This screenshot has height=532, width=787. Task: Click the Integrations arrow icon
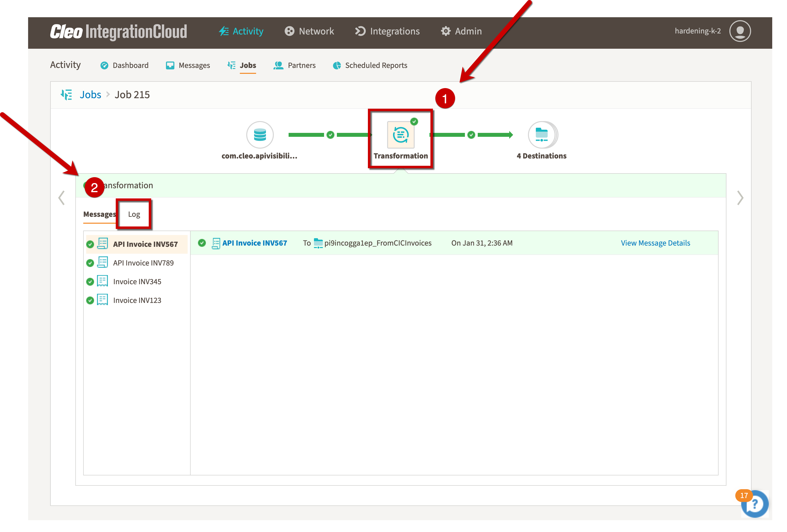click(360, 31)
